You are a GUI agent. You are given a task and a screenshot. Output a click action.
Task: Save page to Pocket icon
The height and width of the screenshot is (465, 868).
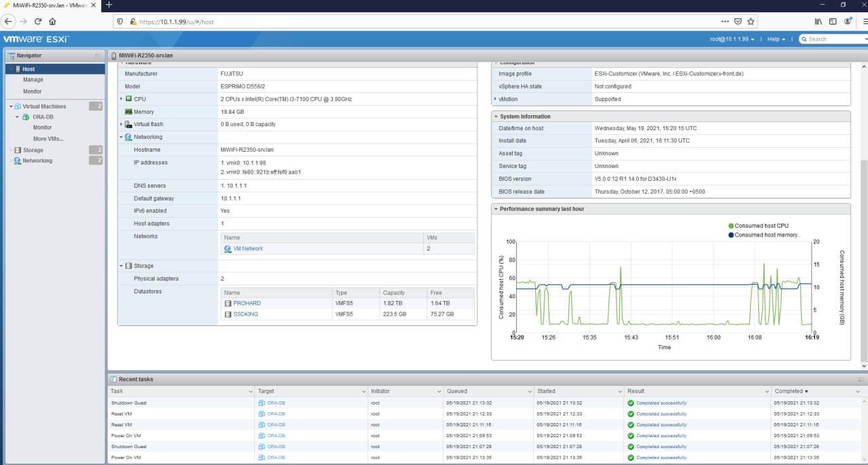738,22
